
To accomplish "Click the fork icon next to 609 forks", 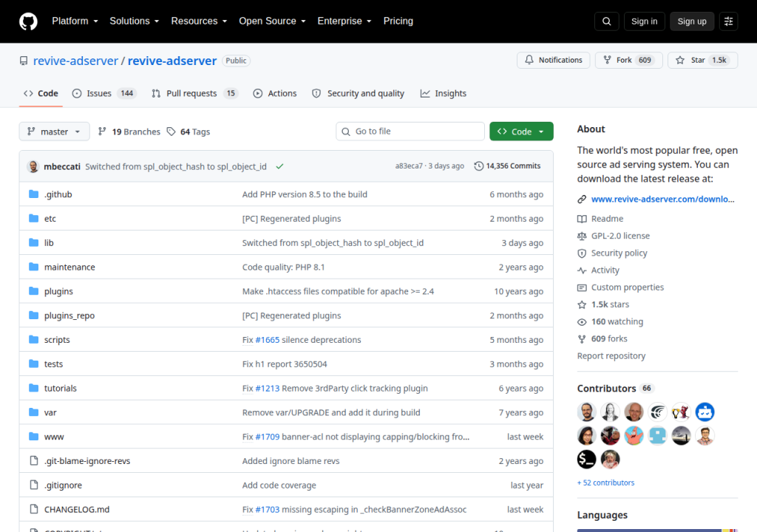I will [x=582, y=339].
